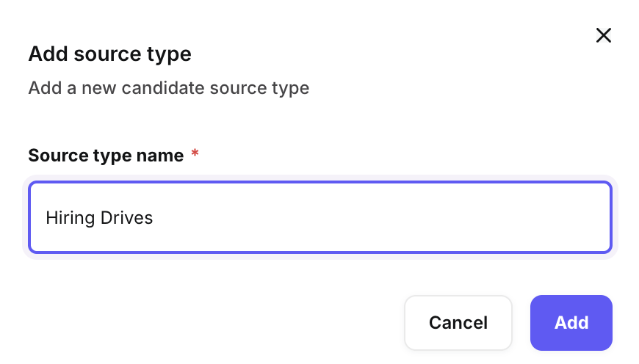Click "Add a new candidate source type" subtitle
Viewport: 639px width, 364px height.
pos(168,89)
